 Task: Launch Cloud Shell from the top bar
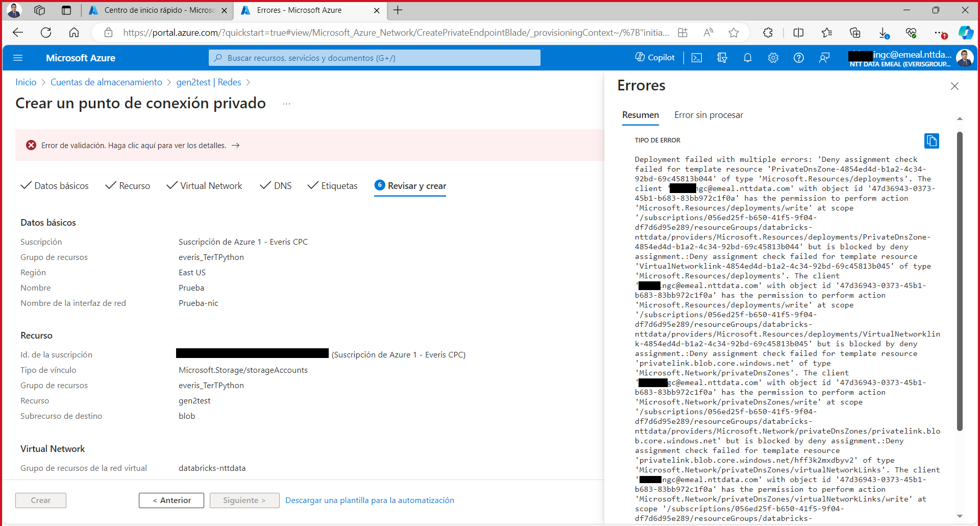tap(697, 57)
